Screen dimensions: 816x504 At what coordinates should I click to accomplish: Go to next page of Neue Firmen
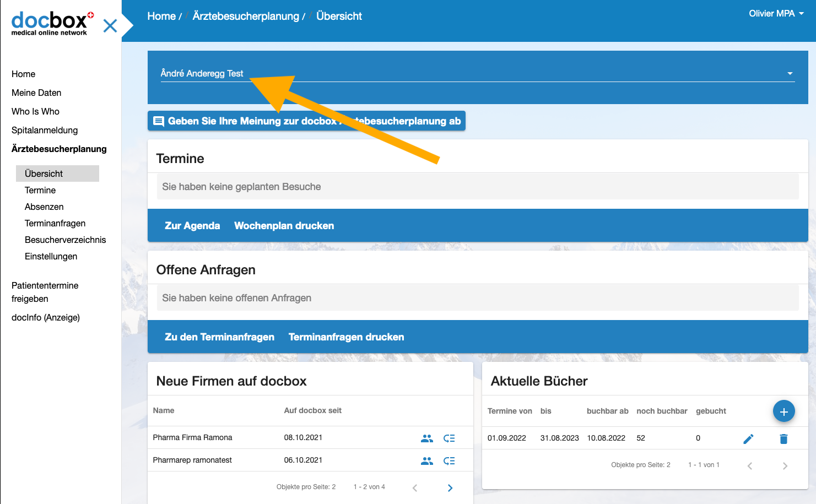450,487
